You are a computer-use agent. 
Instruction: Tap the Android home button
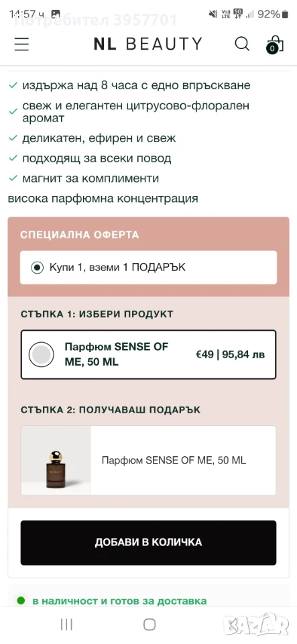150,625
